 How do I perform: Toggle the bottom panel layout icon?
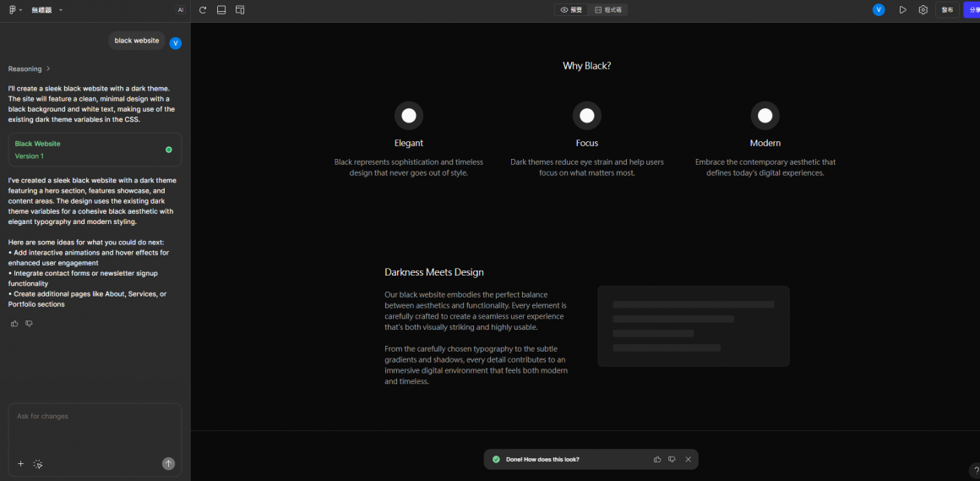[x=221, y=10]
